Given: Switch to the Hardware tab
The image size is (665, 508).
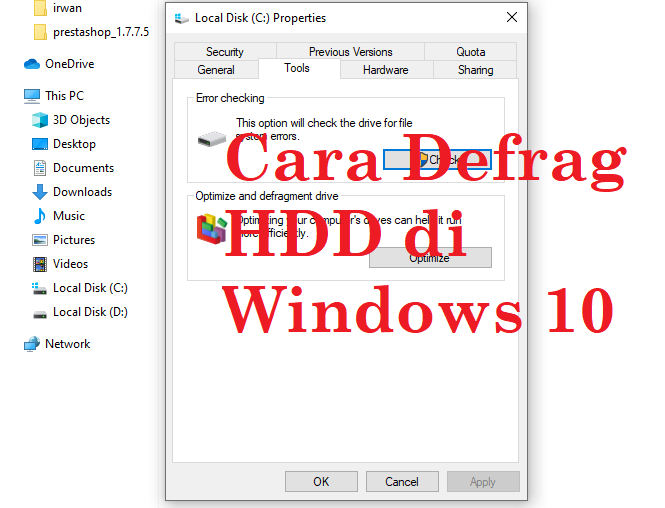Looking at the screenshot, I should click(386, 70).
